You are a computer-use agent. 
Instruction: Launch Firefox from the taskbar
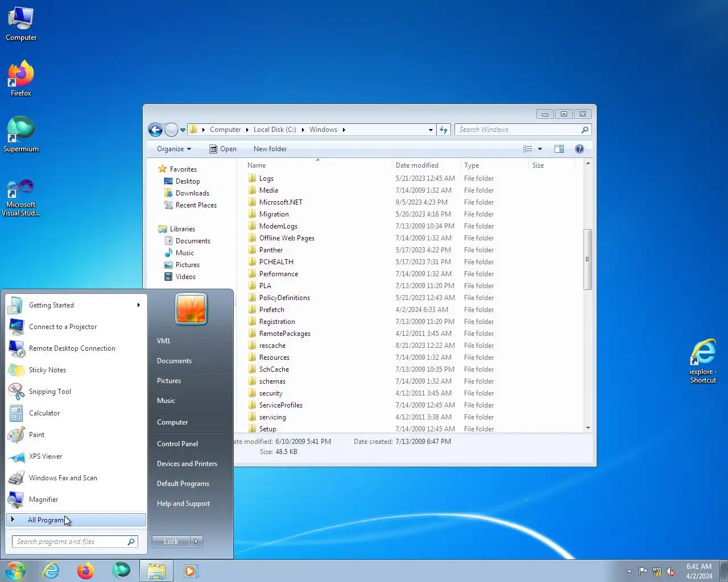(86, 571)
